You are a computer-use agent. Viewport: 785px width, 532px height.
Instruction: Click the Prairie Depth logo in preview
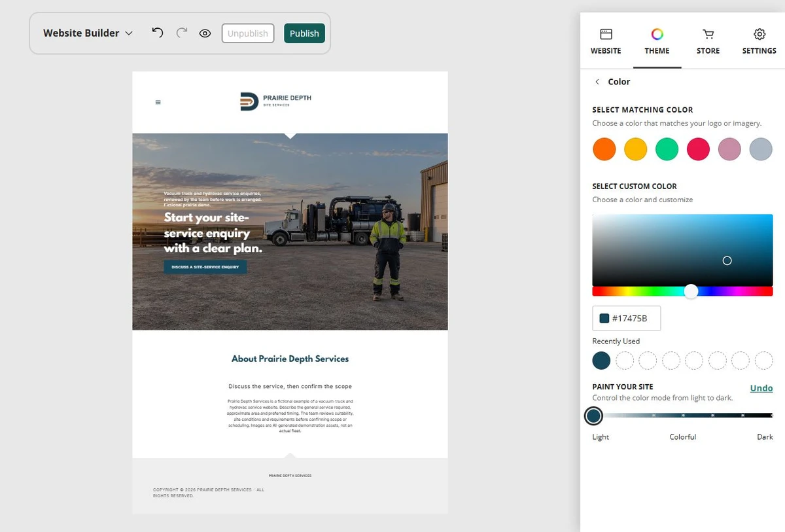click(x=276, y=101)
